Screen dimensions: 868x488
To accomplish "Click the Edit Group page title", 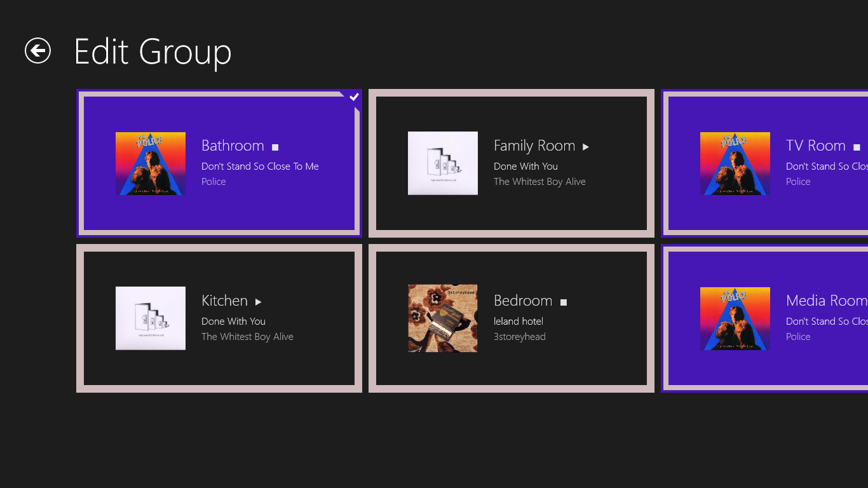I will point(153,52).
